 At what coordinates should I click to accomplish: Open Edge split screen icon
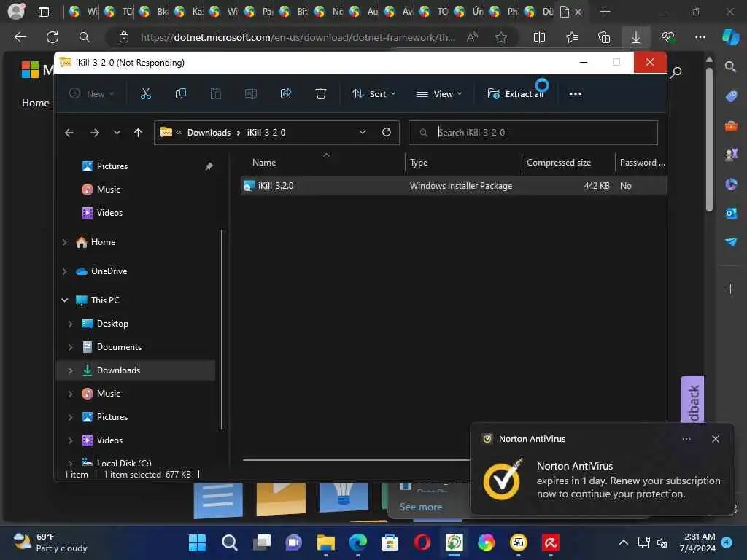point(539,37)
